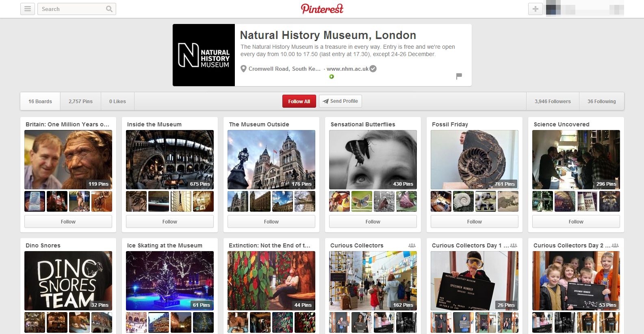Follow the Britain: One Million Years board
This screenshot has height=334, width=644.
pos(68,221)
